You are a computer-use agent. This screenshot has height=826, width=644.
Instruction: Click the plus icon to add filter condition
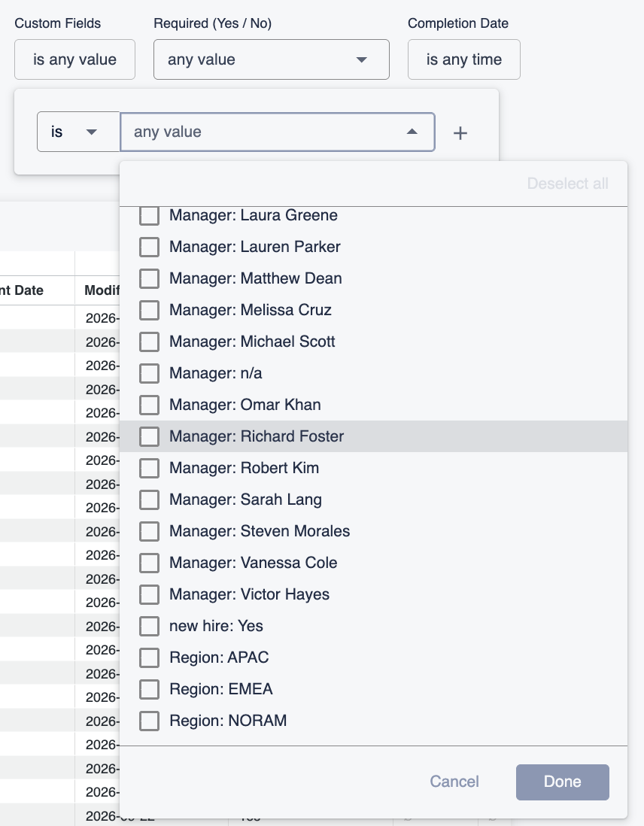click(460, 132)
